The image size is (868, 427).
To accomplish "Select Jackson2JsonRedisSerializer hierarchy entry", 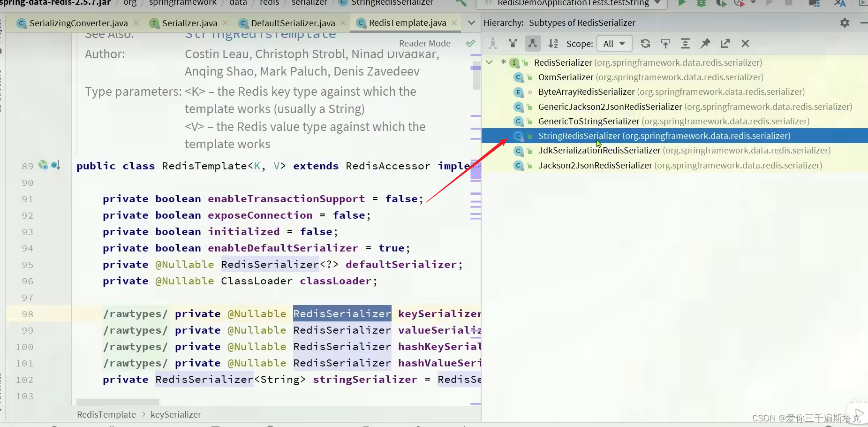I will [596, 165].
